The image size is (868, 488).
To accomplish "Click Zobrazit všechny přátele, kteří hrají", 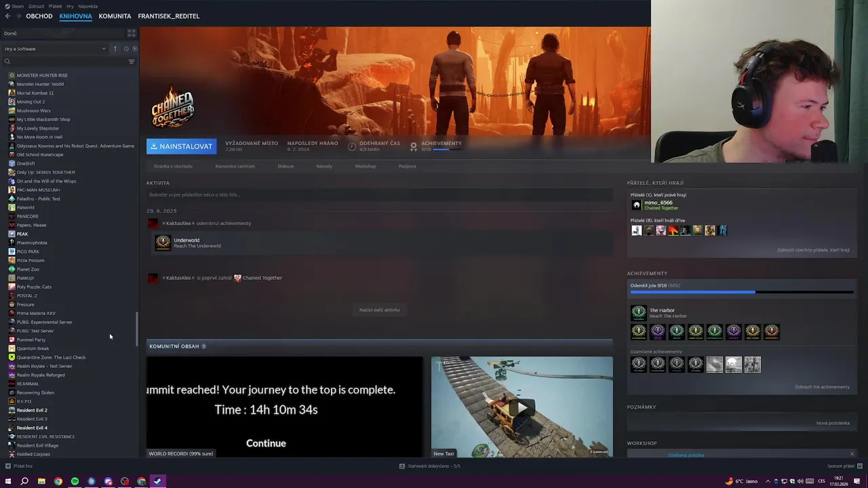I will coord(813,250).
